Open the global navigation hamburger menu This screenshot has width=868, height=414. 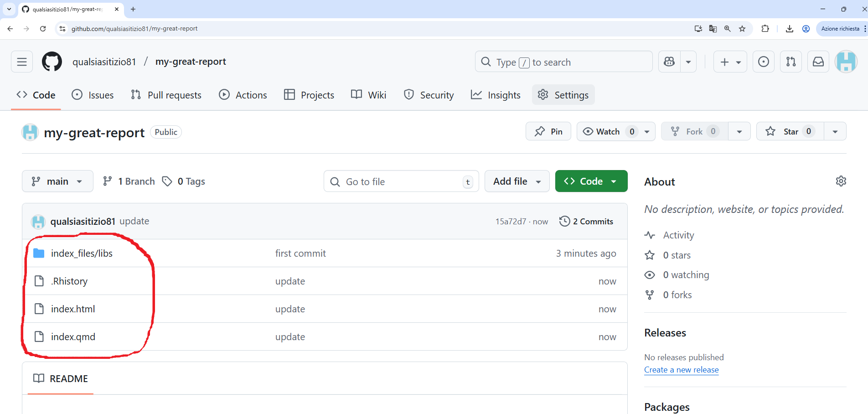click(x=21, y=61)
